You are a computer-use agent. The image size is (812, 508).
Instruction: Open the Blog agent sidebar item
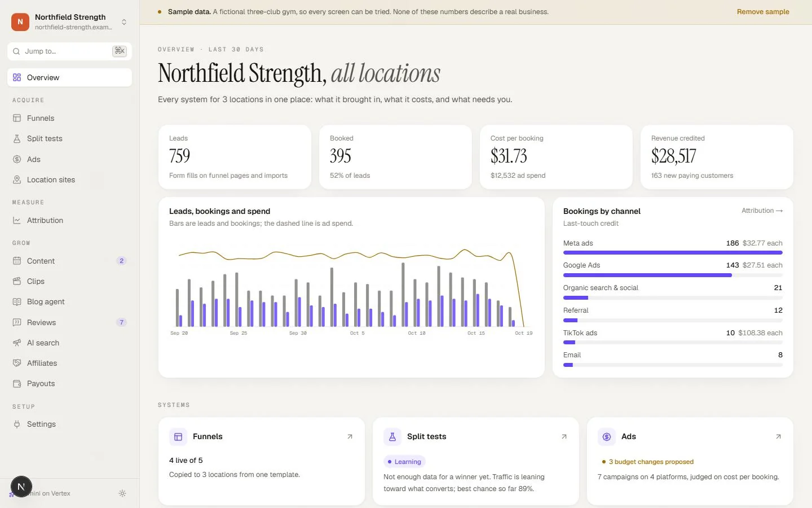click(69, 301)
